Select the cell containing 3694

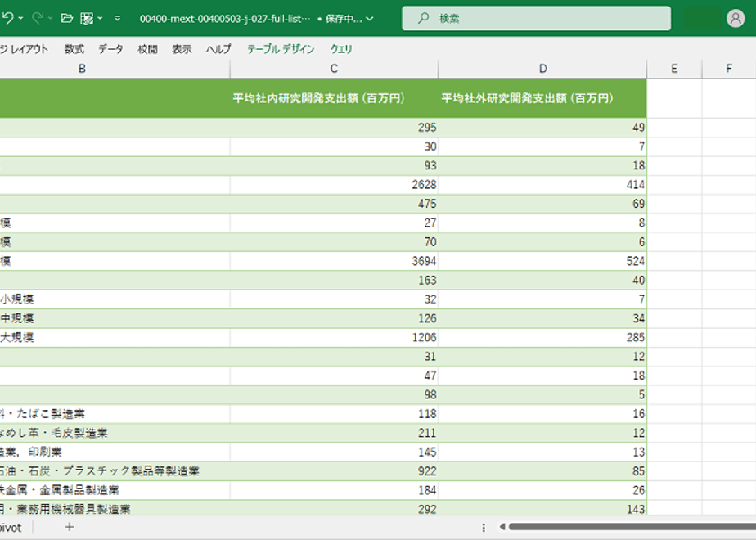[334, 261]
